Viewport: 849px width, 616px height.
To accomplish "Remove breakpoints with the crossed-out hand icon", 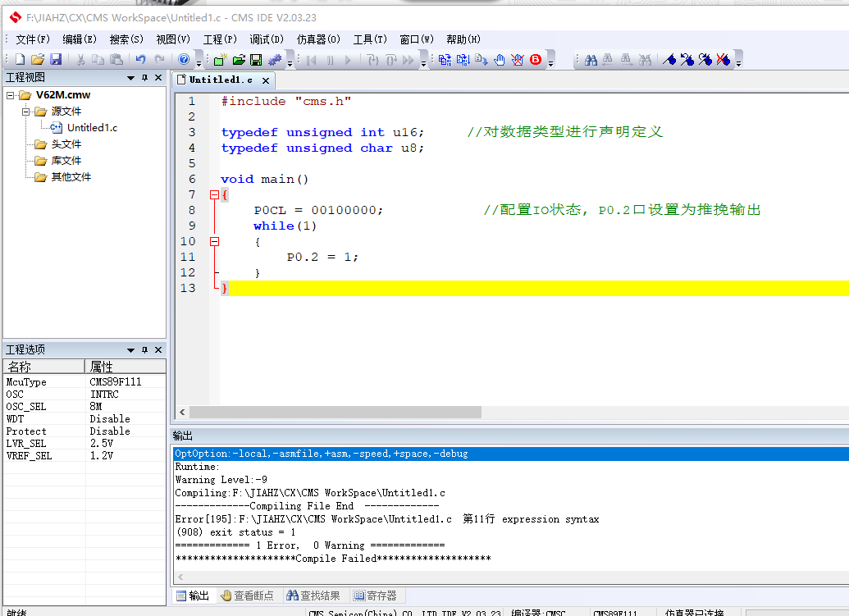I will pos(518,60).
